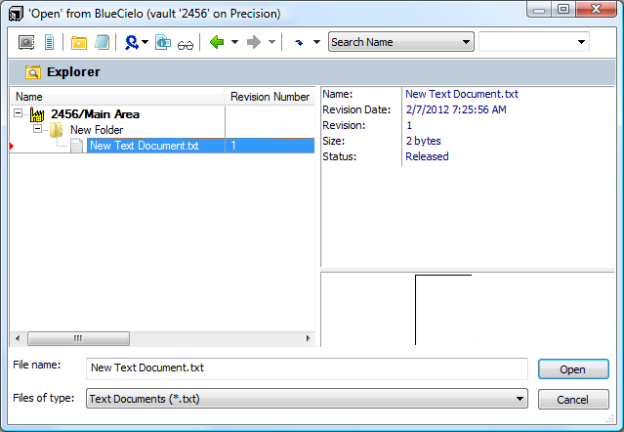Click the File name input field
The width and height of the screenshot is (624, 432).
tap(307, 368)
